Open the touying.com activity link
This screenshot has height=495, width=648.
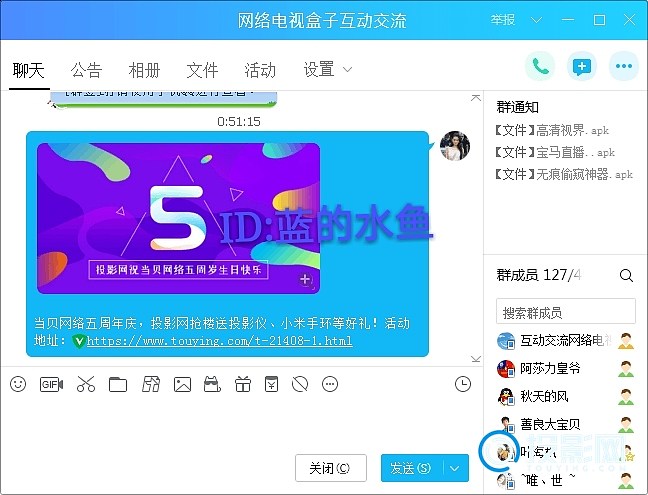tap(219, 341)
